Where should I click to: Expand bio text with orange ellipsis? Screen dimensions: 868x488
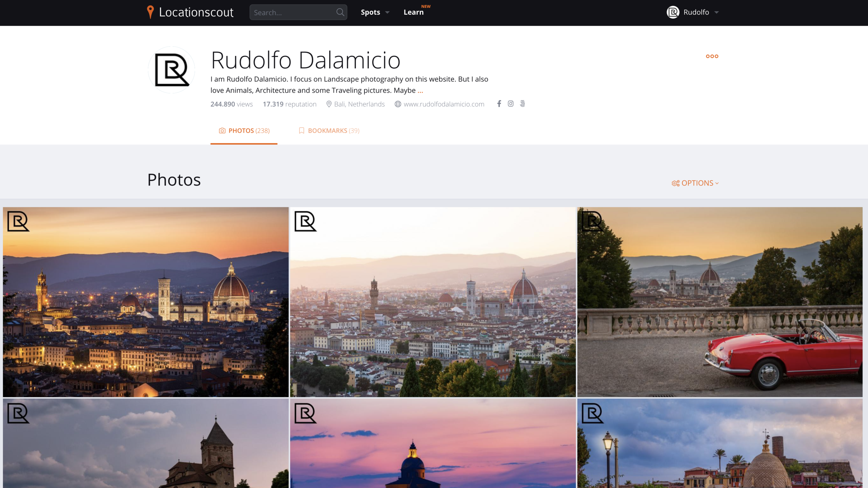pyautogui.click(x=420, y=91)
